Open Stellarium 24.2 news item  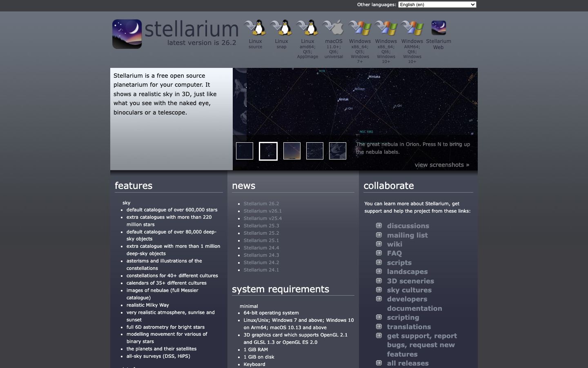click(x=261, y=263)
